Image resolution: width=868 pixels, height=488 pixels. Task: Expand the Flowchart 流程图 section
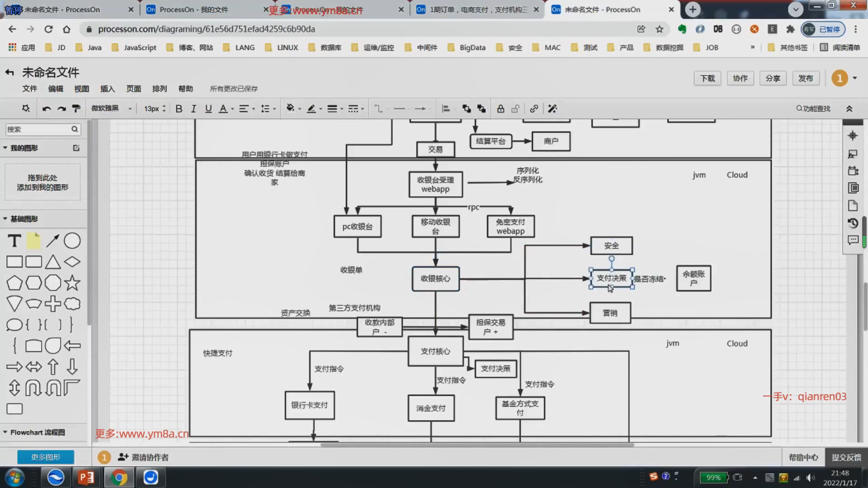click(37, 432)
